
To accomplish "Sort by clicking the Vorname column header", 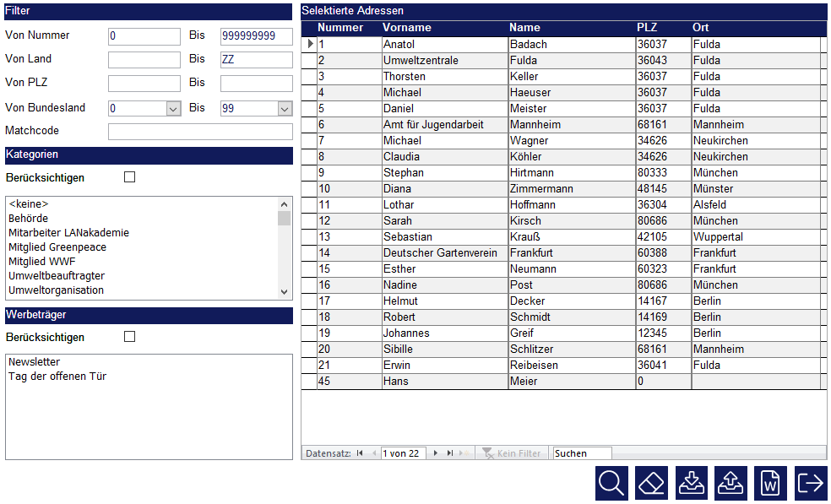I will pyautogui.click(x=407, y=28).
